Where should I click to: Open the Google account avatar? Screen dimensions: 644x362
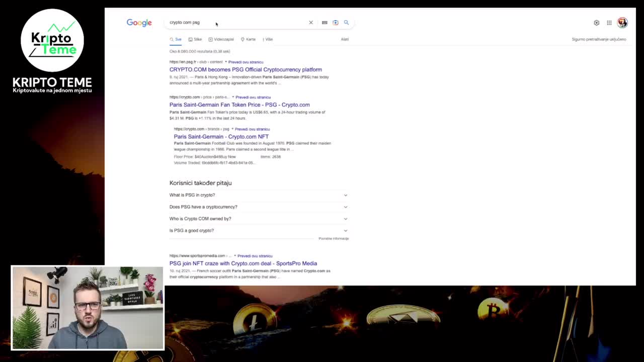pyautogui.click(x=622, y=23)
